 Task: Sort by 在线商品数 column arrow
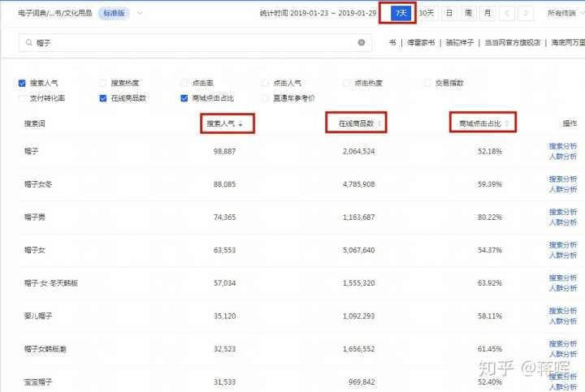(x=379, y=123)
